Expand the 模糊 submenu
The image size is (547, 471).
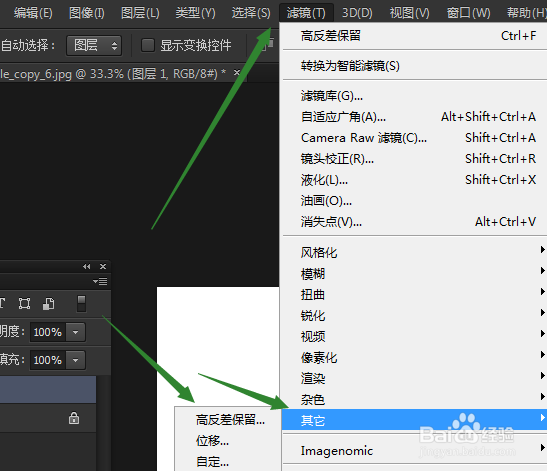[x=415, y=274]
